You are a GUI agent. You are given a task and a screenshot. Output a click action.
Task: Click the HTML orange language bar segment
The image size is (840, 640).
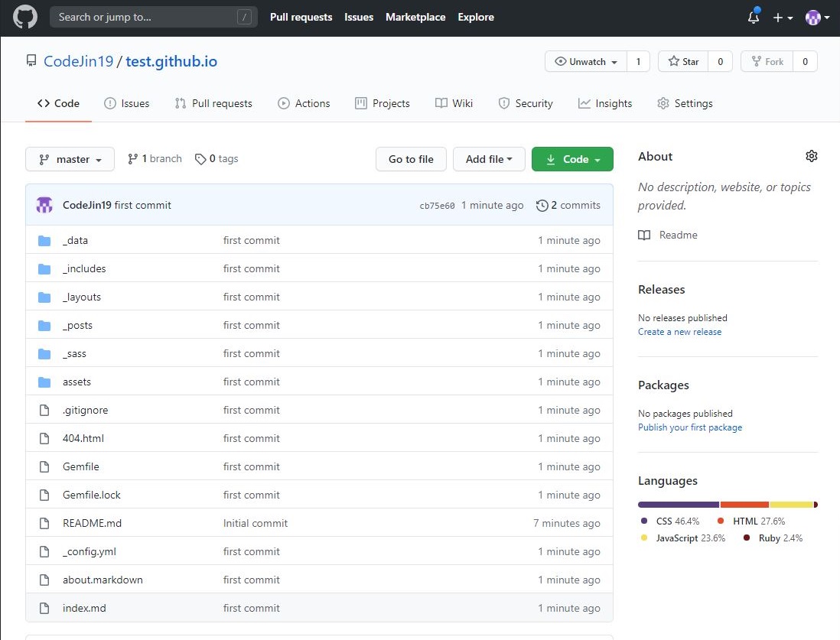(744, 505)
